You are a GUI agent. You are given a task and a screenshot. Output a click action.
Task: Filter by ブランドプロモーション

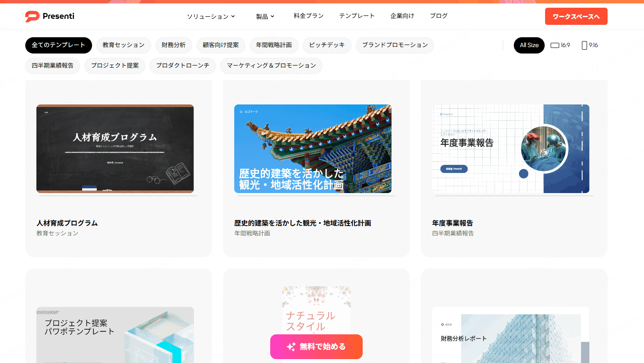[x=395, y=45]
